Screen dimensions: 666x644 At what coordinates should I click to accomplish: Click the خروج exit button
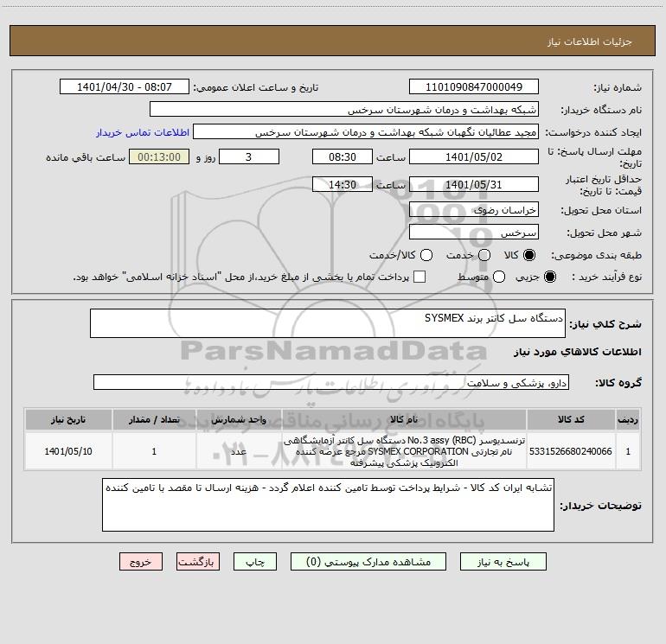pos(141,562)
